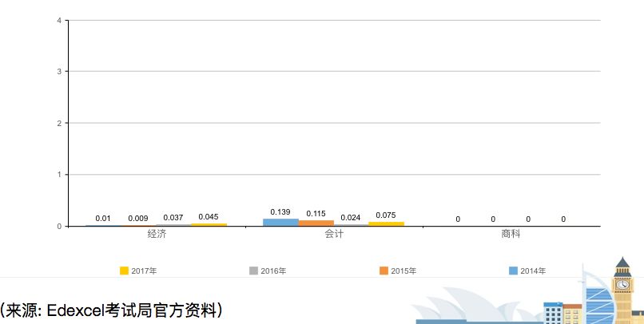Click the orange 会计 bar labeled 0.115

[x=316, y=223]
